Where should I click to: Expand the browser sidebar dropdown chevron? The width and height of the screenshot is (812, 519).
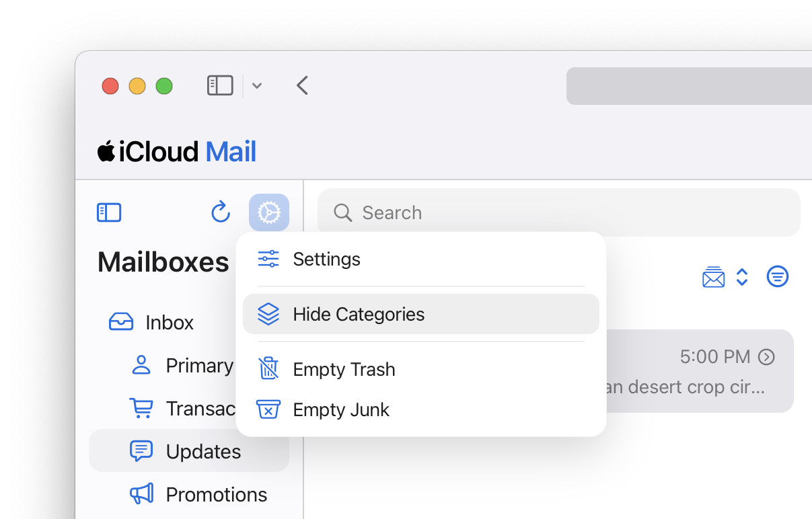(257, 86)
